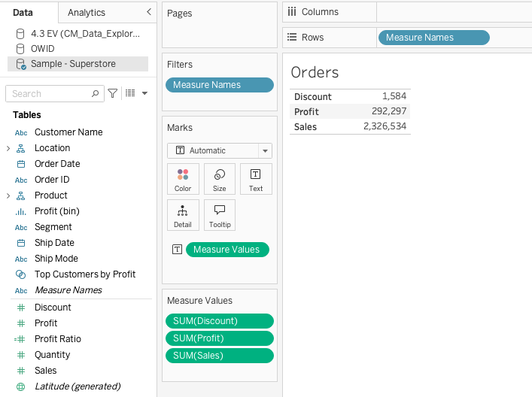
Task: Open the Data pane options dropdown arrow
Action: point(144,93)
